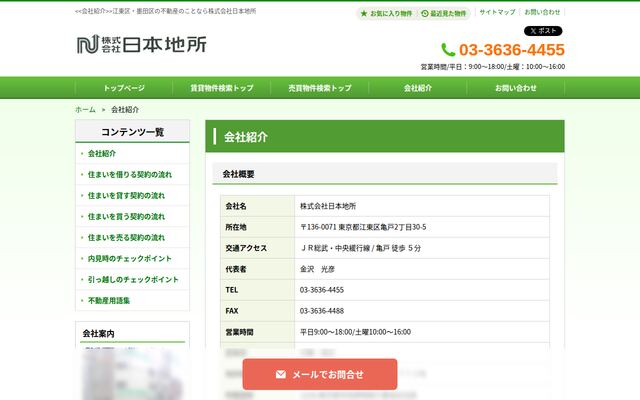This screenshot has width=640, height=400.
Task: Click the clock icon for 最近見た物件
Action: tap(424, 13)
